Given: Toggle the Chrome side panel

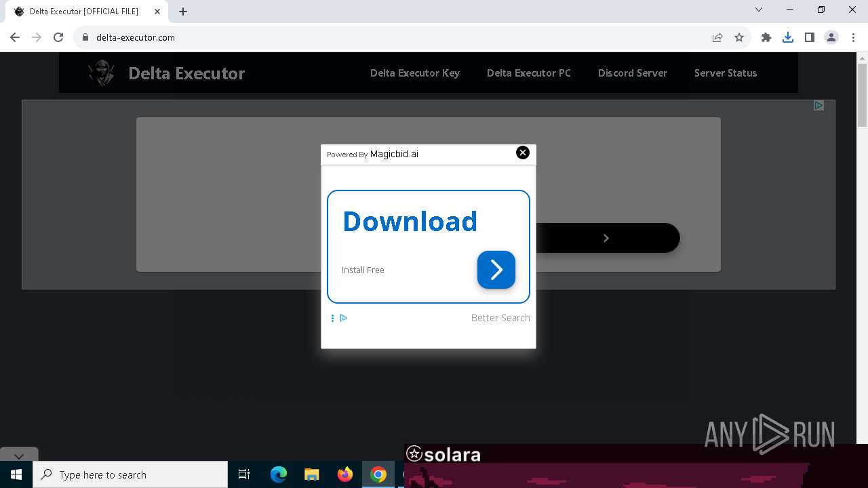Looking at the screenshot, I should tap(810, 37).
